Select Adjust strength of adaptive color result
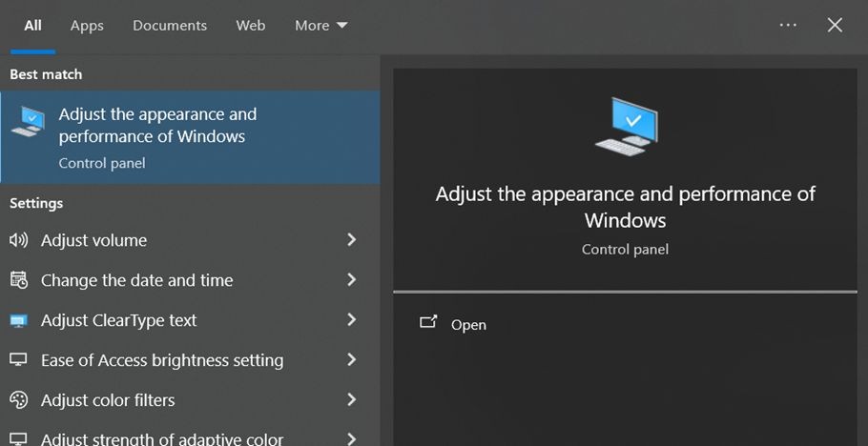868x446 pixels. [162, 438]
